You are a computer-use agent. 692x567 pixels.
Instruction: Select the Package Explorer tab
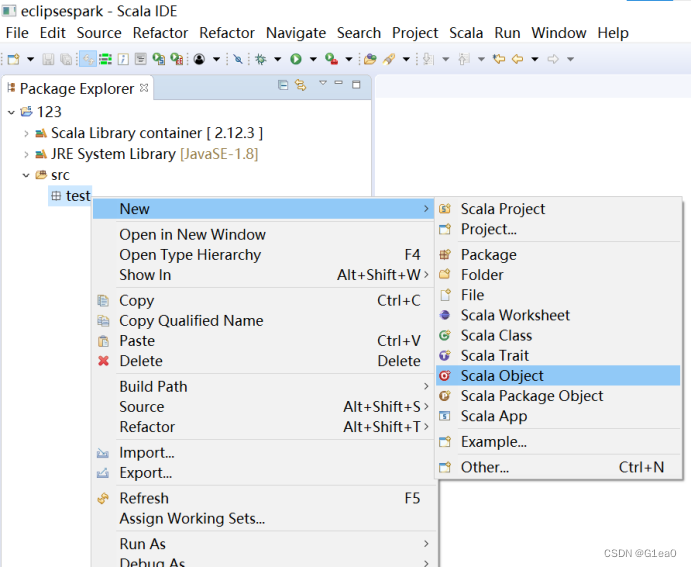click(77, 89)
